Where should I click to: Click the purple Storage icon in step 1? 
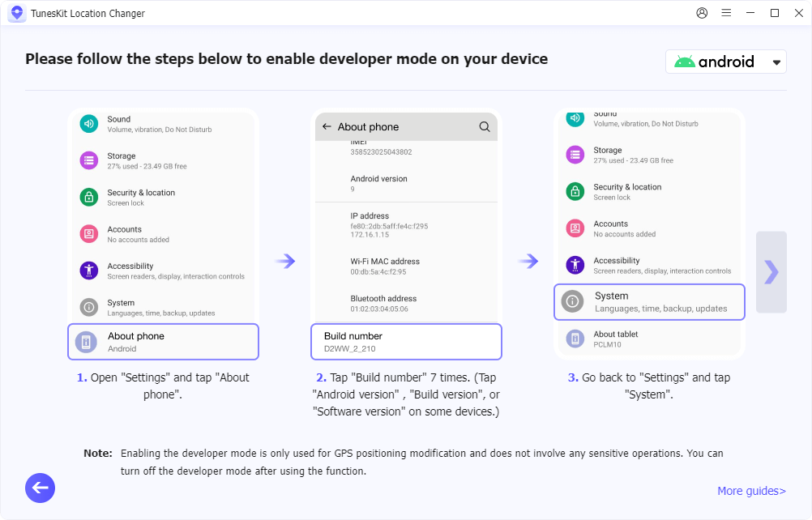(x=89, y=160)
